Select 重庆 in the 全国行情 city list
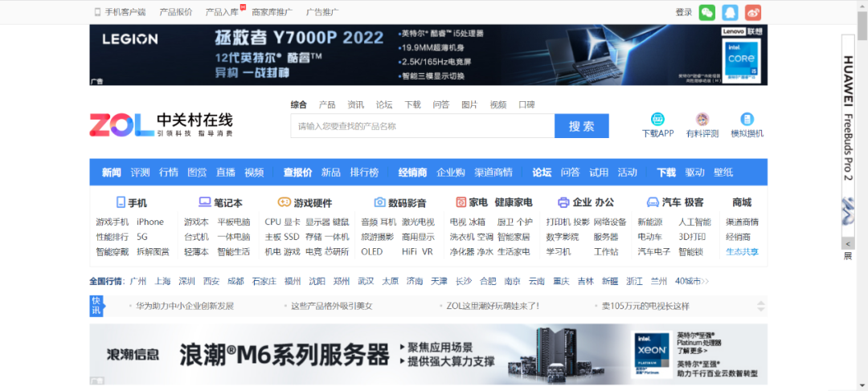Viewport: 868px width, 391px height. (561, 281)
